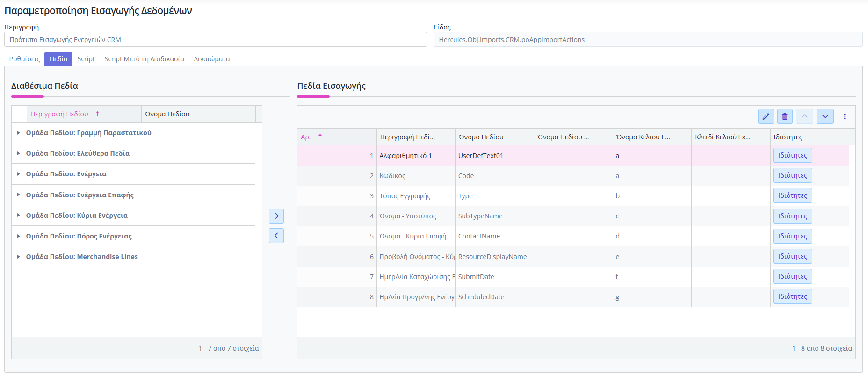This screenshot has width=868, height=375.
Task: Click the Κλειδί Κελιού Ex... column header
Action: [731, 137]
